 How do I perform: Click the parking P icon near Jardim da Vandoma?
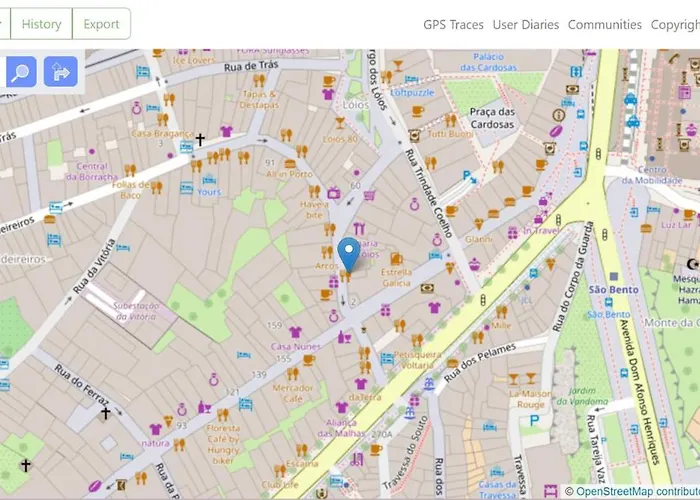click(x=534, y=420)
